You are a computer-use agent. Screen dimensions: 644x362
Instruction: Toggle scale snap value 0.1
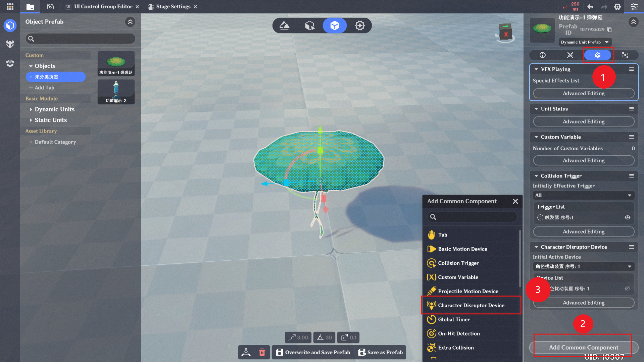348,338
